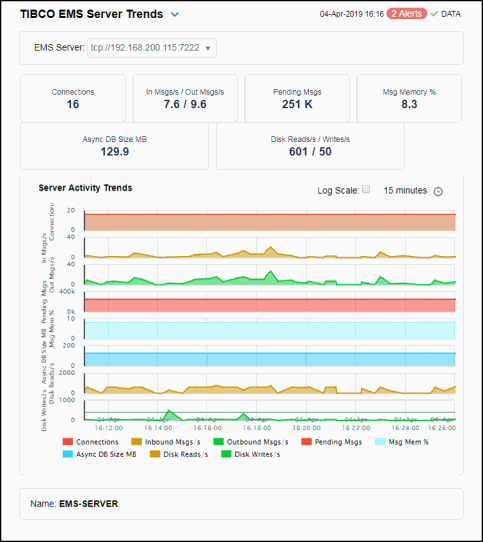Click the Disk Reads/s legend swatch
Image resolution: width=483 pixels, height=542 pixels.
(155, 454)
